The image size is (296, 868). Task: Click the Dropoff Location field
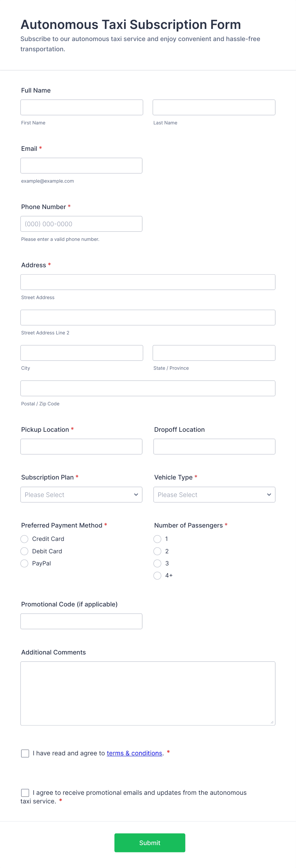(214, 446)
